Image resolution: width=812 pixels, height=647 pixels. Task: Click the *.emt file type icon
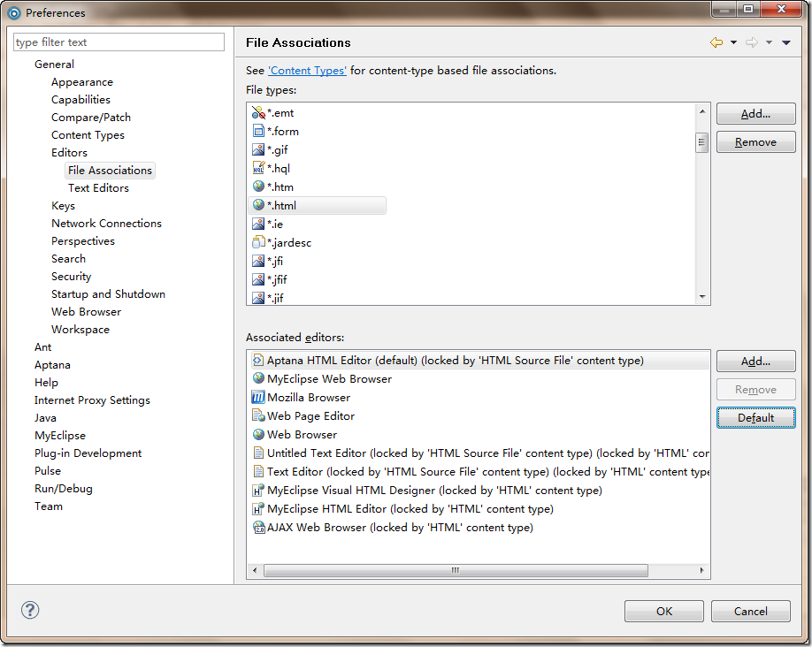(258, 112)
